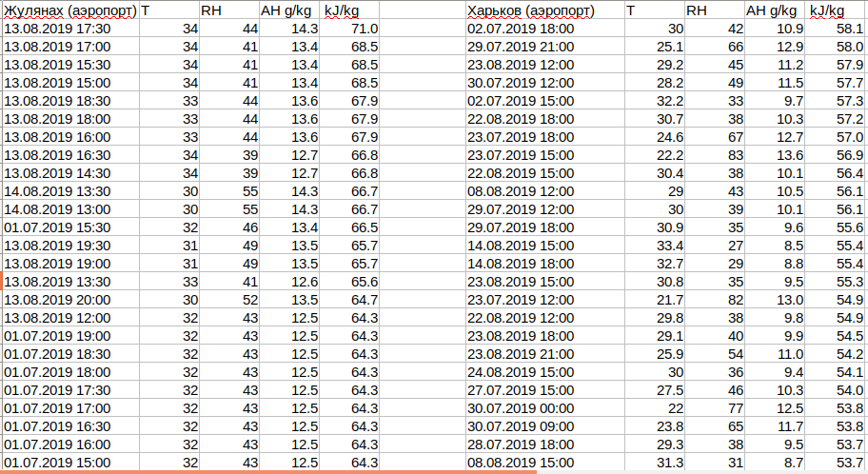Select cell '13.08.2019 19:00'
The height and width of the screenshot is (474, 868).
tap(70, 265)
